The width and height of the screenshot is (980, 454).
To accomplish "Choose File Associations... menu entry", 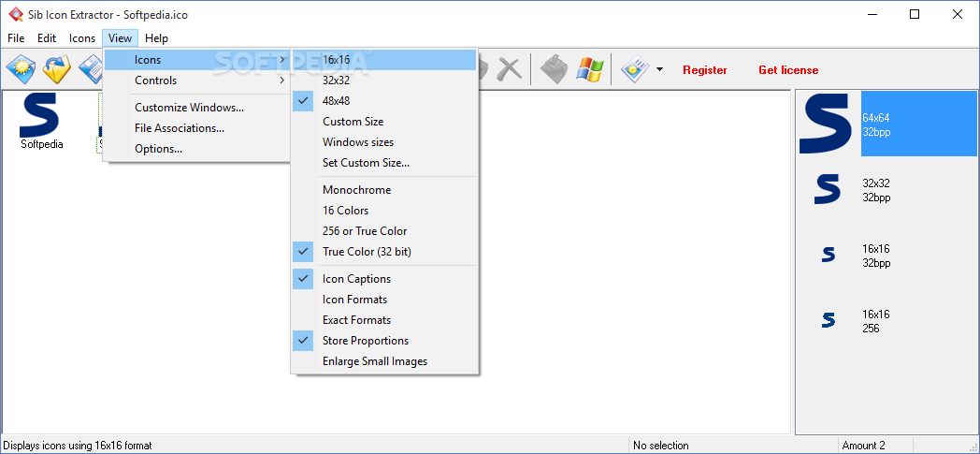I will point(197,128).
